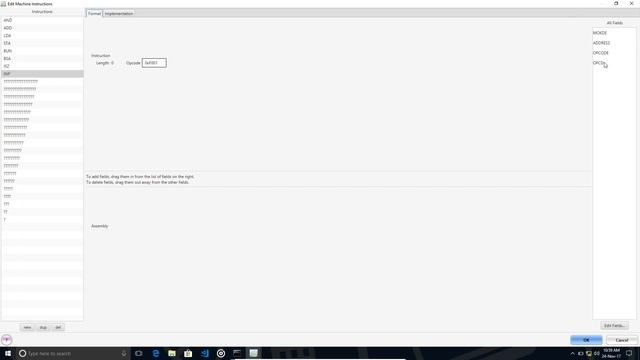Select the LDA instruction in the list

pyautogui.click(x=42, y=36)
